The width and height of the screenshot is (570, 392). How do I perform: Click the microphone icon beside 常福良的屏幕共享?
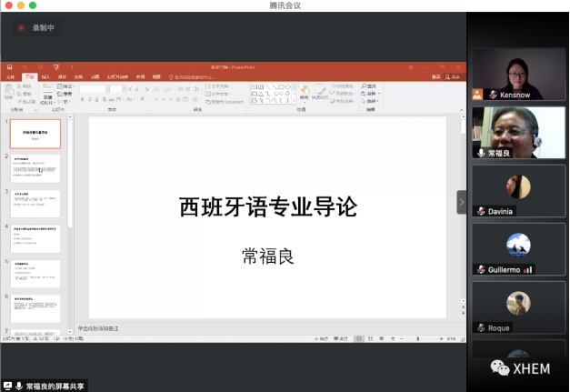18,386
